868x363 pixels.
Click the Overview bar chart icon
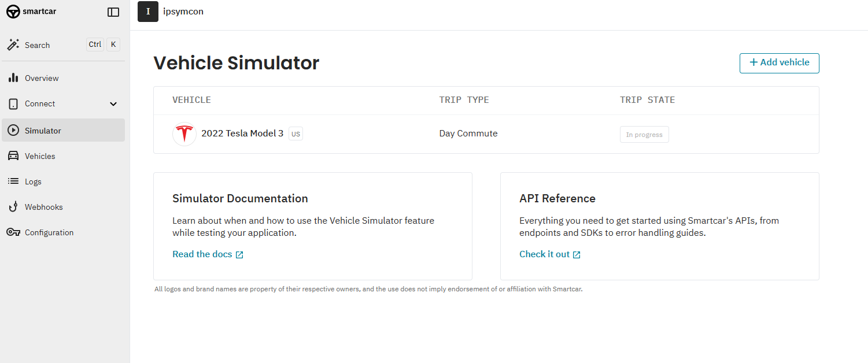13,78
